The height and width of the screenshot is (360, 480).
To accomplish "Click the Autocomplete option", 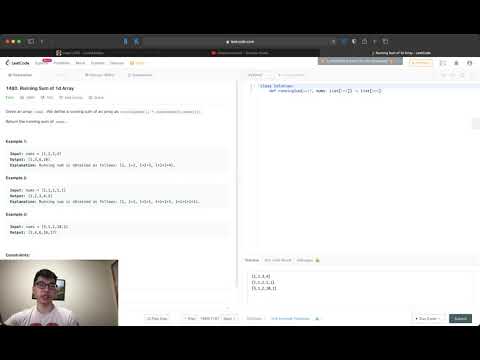I will click(x=291, y=75).
